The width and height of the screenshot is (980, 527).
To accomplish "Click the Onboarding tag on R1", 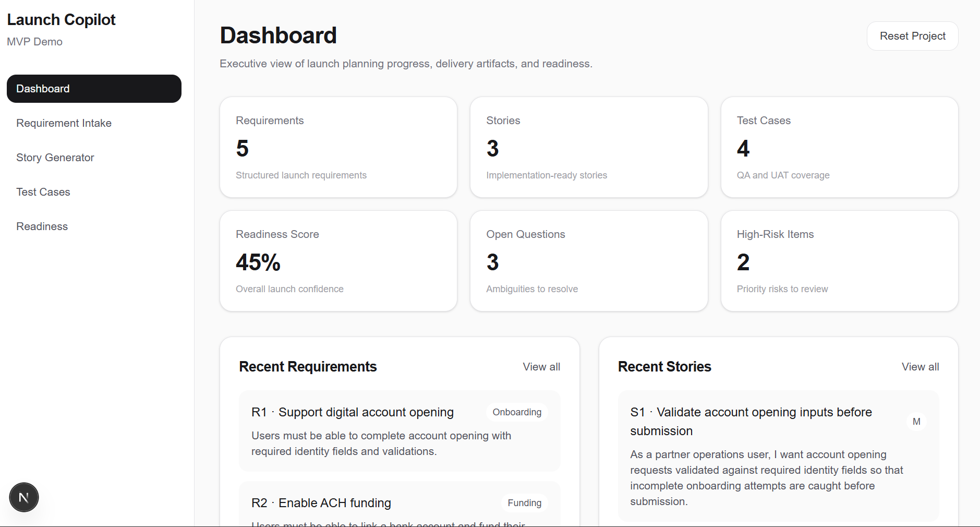I will tap(517, 412).
